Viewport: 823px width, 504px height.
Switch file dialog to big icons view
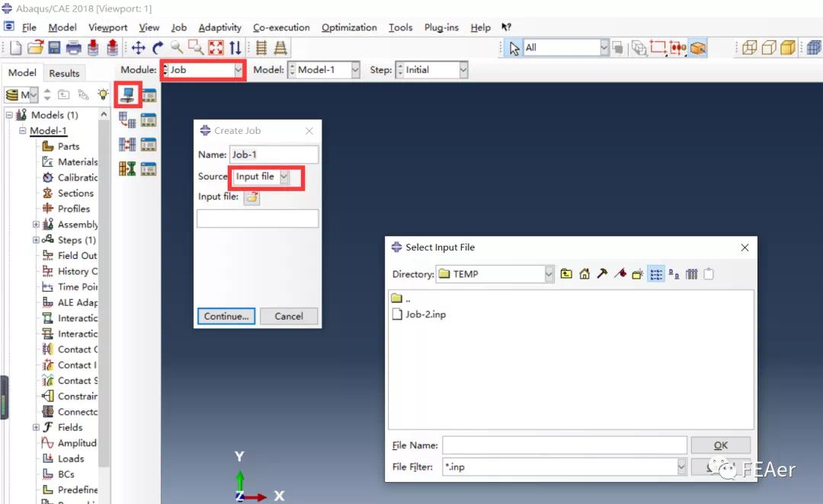[x=674, y=274]
